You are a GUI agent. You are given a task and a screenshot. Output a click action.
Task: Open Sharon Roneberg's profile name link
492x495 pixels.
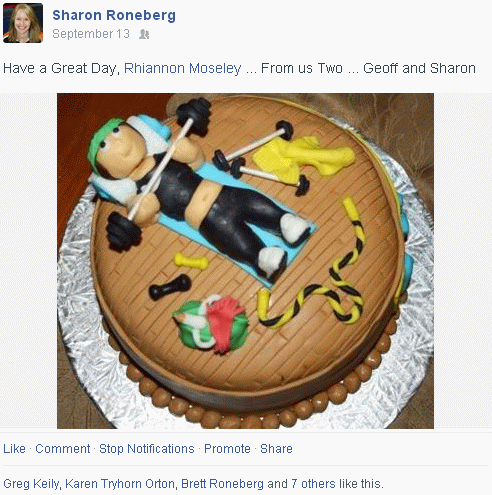(x=114, y=15)
